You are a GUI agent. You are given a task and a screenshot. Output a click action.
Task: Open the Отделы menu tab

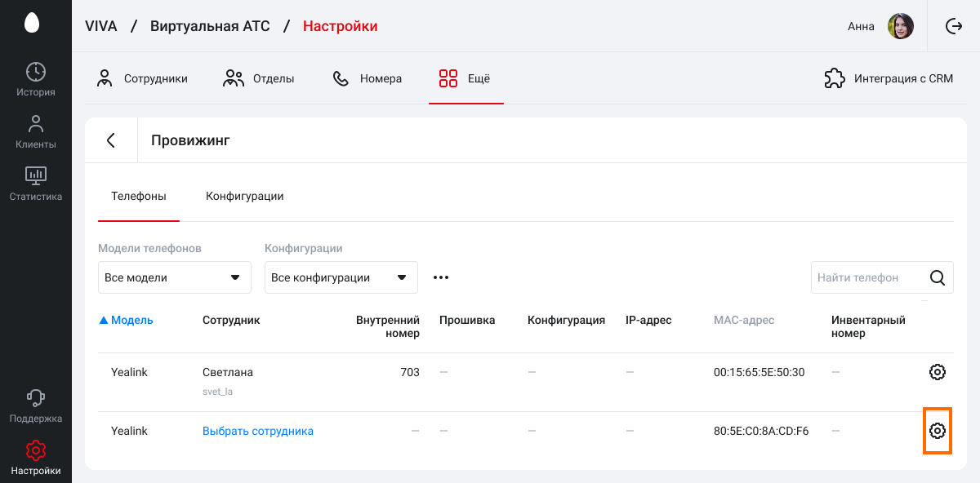[x=259, y=78]
